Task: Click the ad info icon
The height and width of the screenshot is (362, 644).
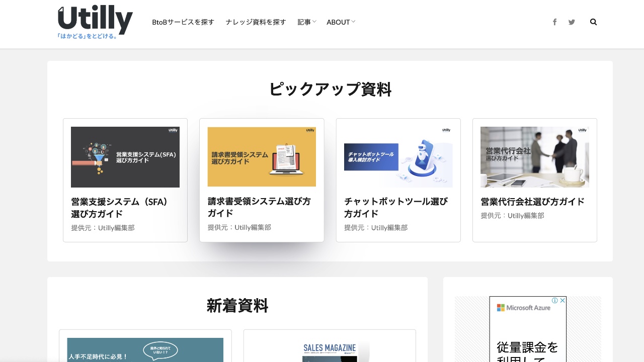Action: 554,300
